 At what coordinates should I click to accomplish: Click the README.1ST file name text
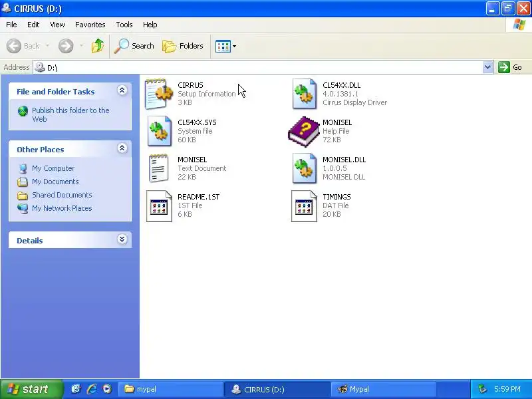coord(198,197)
